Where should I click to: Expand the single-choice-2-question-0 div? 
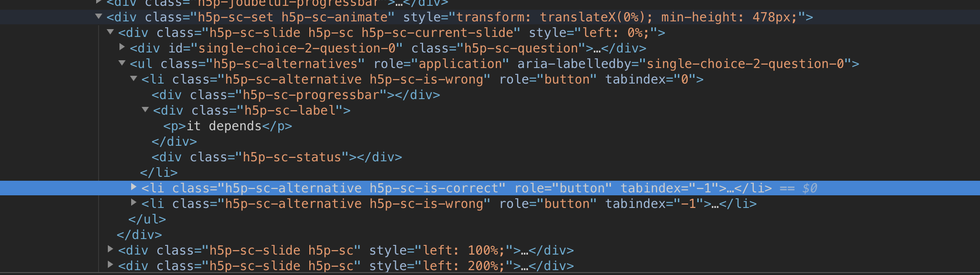point(122,47)
